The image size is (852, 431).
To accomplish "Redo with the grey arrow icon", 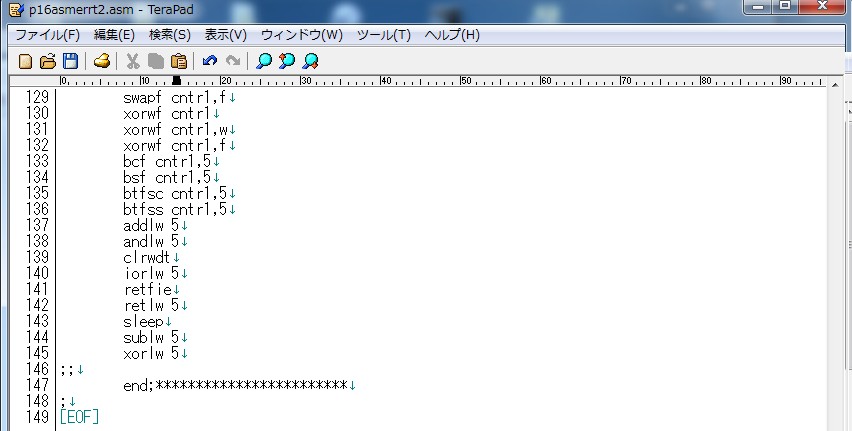I will (x=233, y=61).
